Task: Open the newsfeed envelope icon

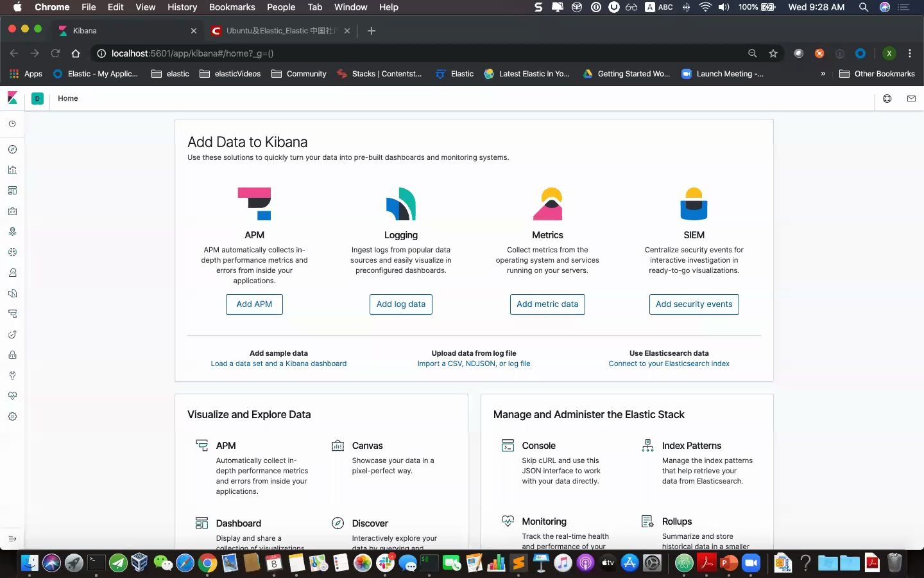Action: [911, 98]
